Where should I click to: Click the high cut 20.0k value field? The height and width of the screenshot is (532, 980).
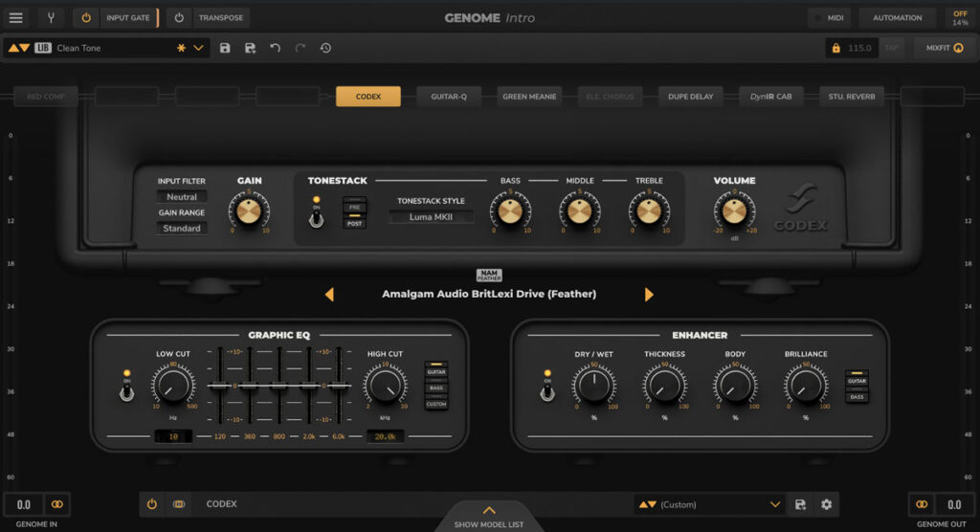pyautogui.click(x=385, y=436)
